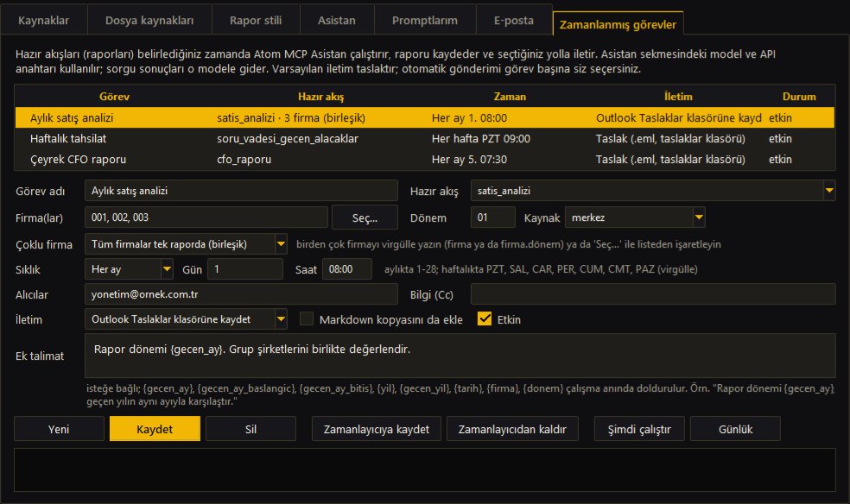Open the Dosya kaynakları tab

[149, 21]
